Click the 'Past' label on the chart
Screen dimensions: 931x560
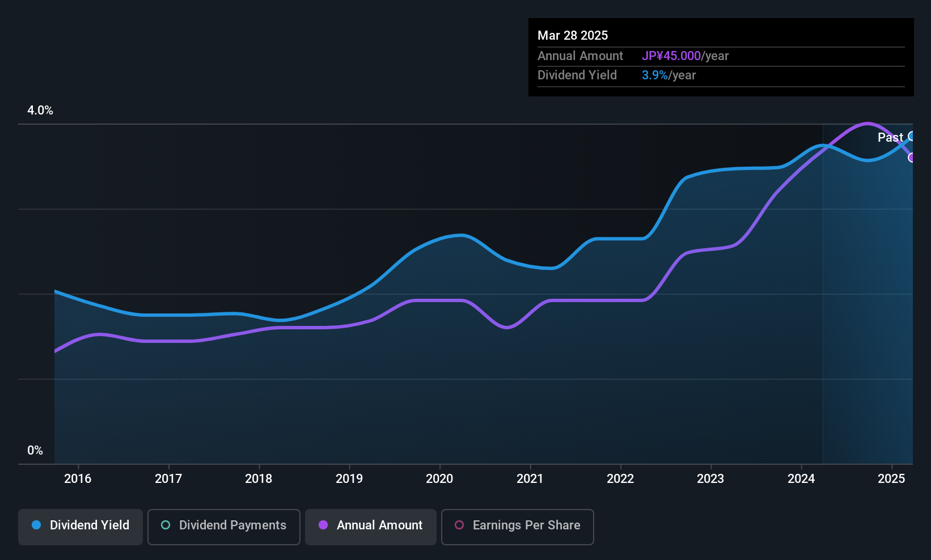(x=890, y=137)
